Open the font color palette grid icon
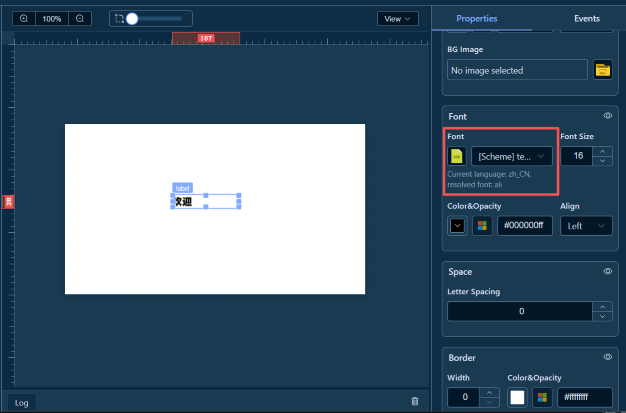Image resolution: width=626 pixels, height=413 pixels. tap(482, 226)
